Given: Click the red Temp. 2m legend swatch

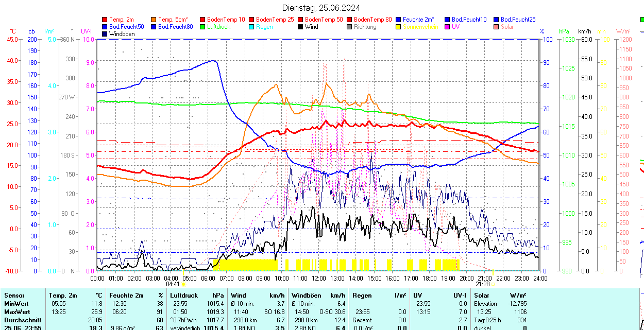Looking at the screenshot, I should click(x=105, y=20).
